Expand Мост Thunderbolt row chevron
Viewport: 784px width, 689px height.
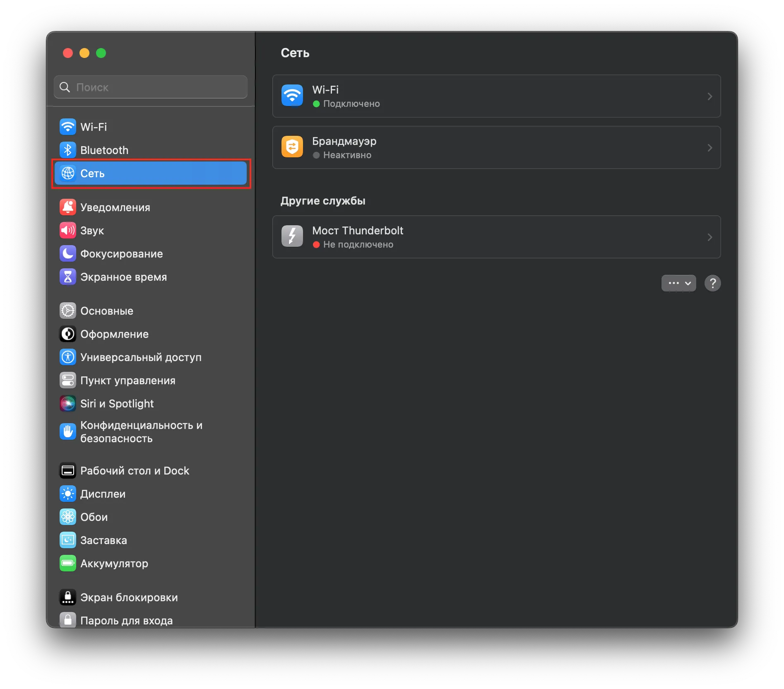(709, 237)
